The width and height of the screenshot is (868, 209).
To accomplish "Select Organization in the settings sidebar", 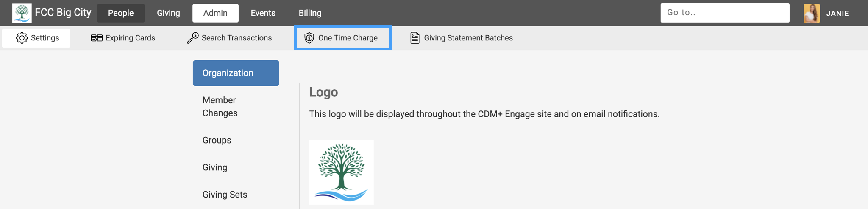I will (236, 73).
